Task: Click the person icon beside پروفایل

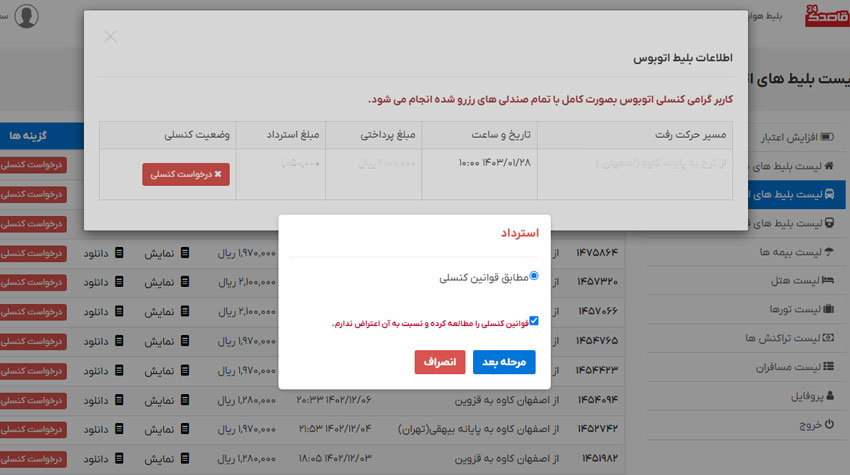Action: (x=830, y=396)
